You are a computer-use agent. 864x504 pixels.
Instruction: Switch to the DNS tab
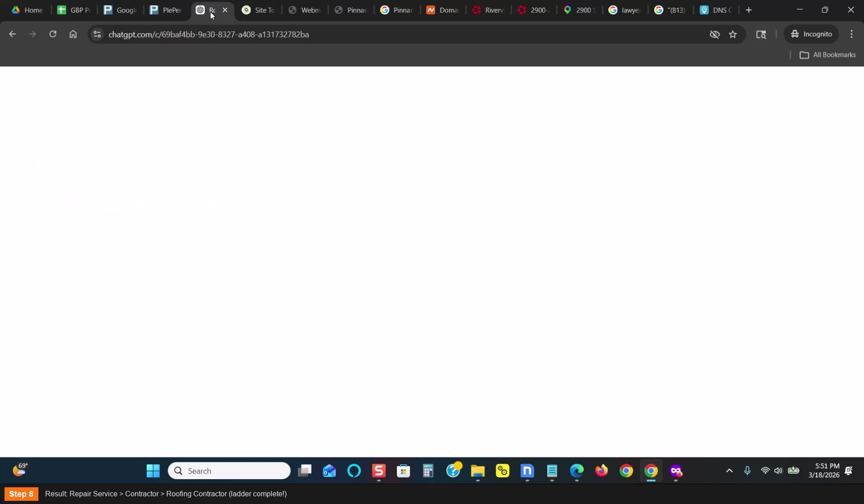tap(716, 10)
